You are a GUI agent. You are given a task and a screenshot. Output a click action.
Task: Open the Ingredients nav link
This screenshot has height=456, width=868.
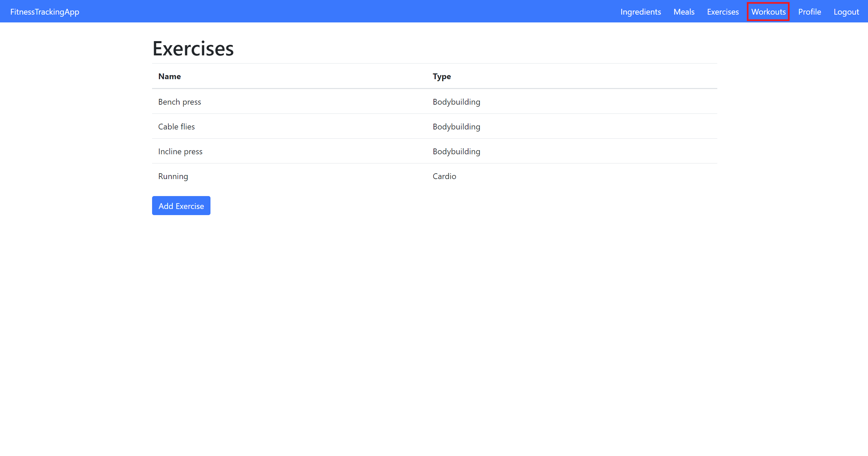(641, 12)
